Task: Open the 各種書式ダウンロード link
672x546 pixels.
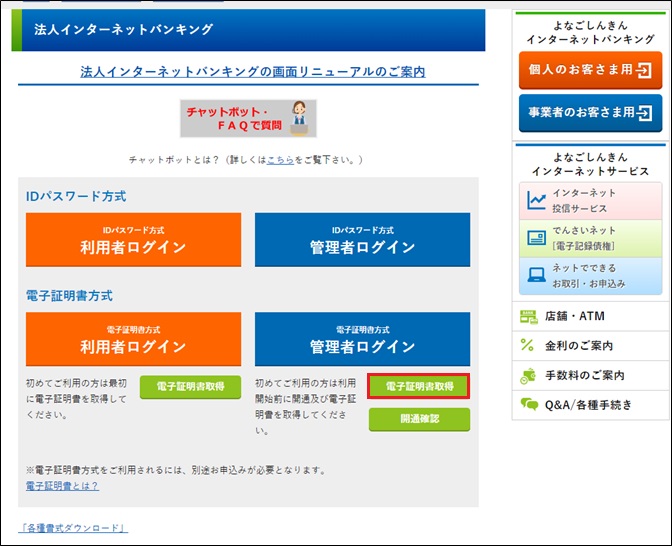Action: (73, 528)
